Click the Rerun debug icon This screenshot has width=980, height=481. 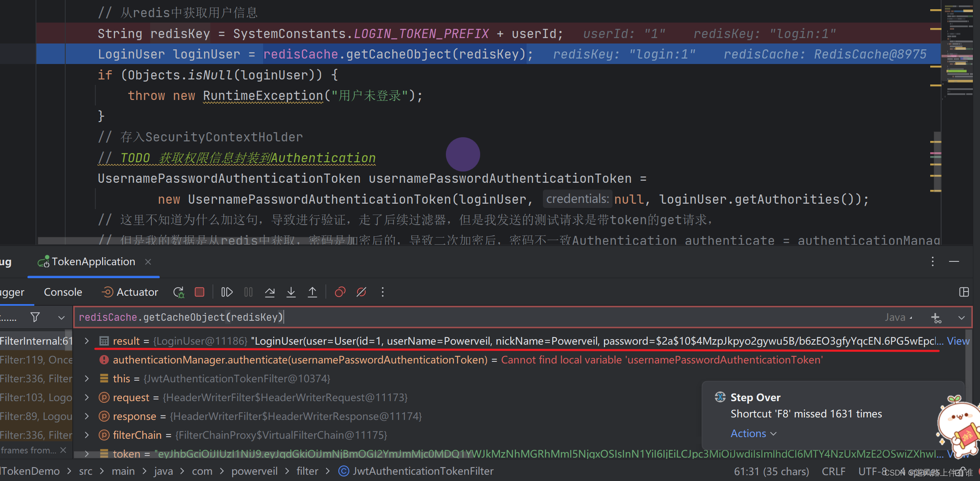pos(179,292)
